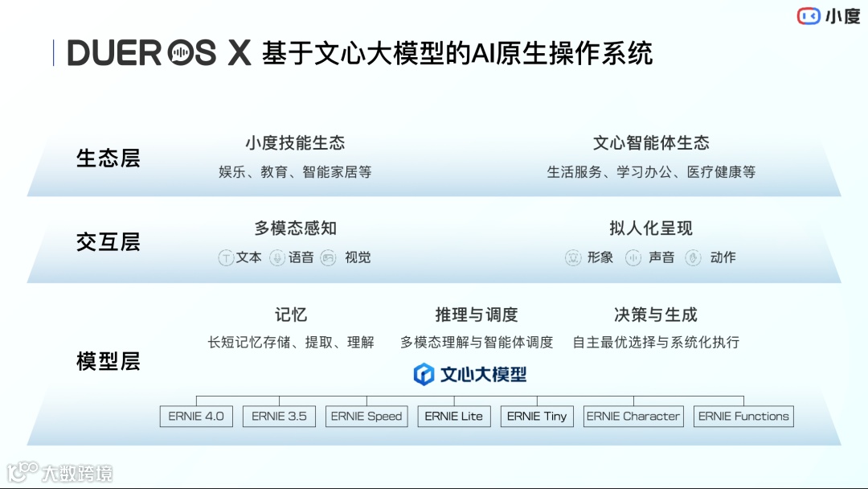
Task: Click the 小度 brand text at top right
Action: click(x=842, y=17)
